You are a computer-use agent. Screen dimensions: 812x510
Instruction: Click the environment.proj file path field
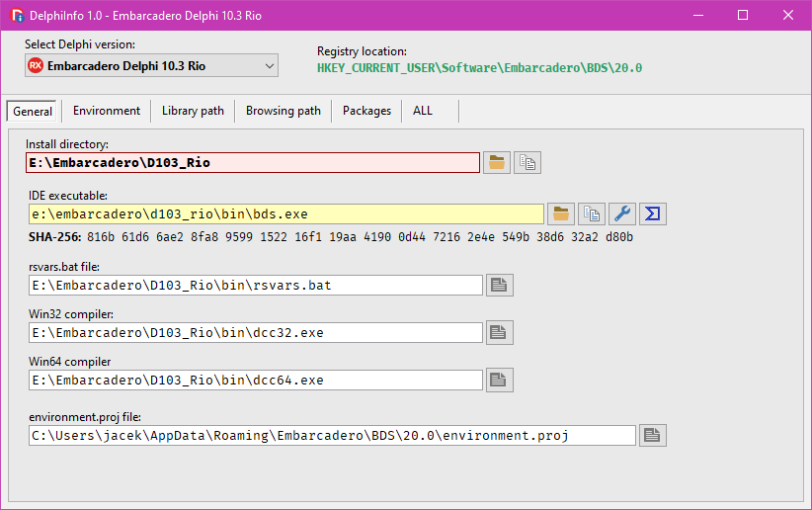(331, 435)
